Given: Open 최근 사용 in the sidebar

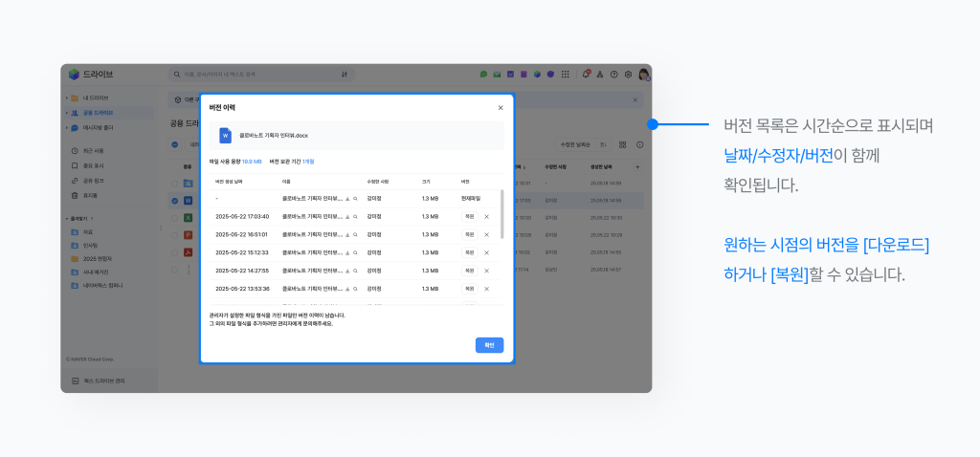Looking at the screenshot, I should [x=93, y=151].
